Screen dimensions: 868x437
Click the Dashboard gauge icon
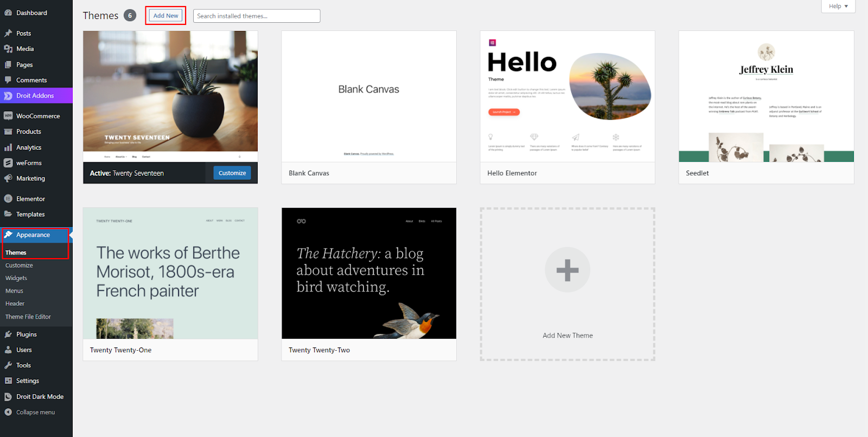pos(8,12)
